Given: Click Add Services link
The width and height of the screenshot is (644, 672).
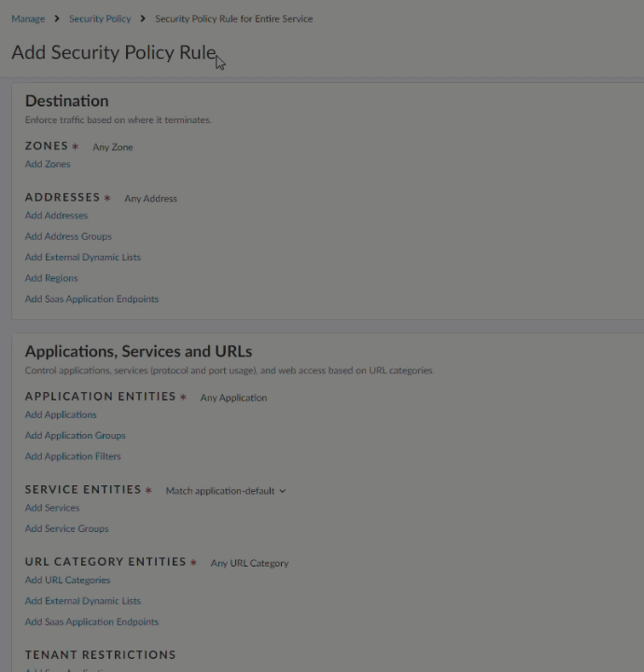Looking at the screenshot, I should (52, 508).
